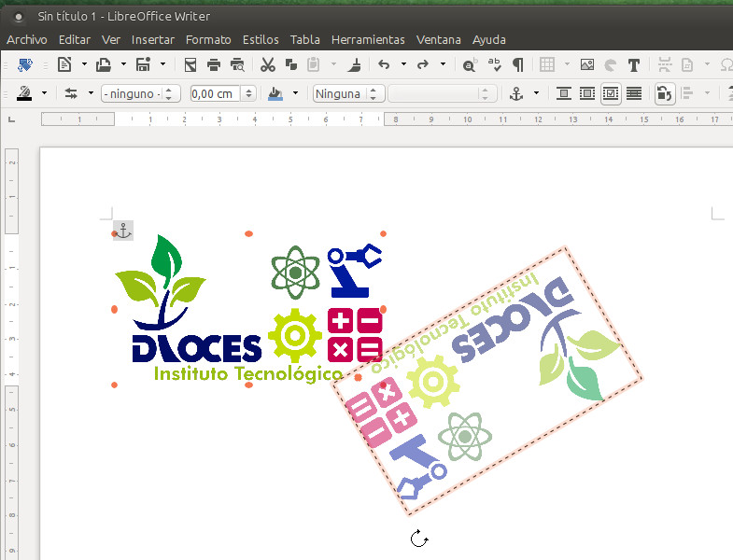Open the Fill Color dropdown arrow
The width and height of the screenshot is (733, 560).
tap(295, 93)
